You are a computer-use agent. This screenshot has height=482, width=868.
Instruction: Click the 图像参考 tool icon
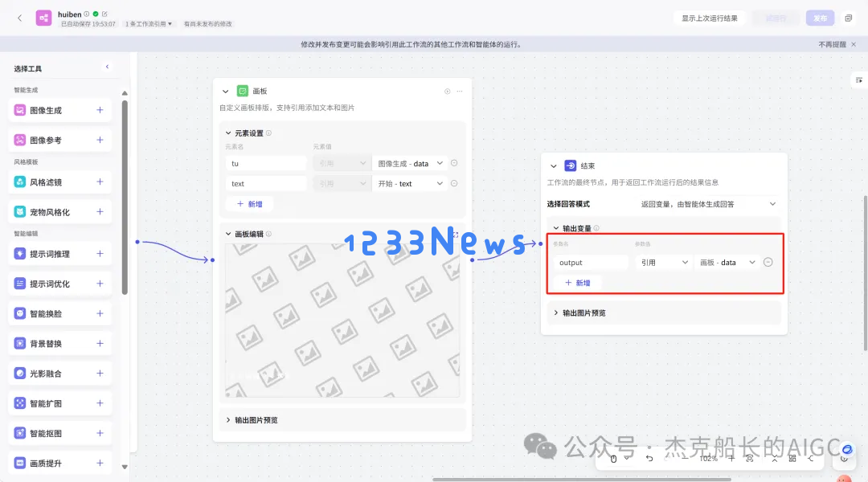click(20, 140)
